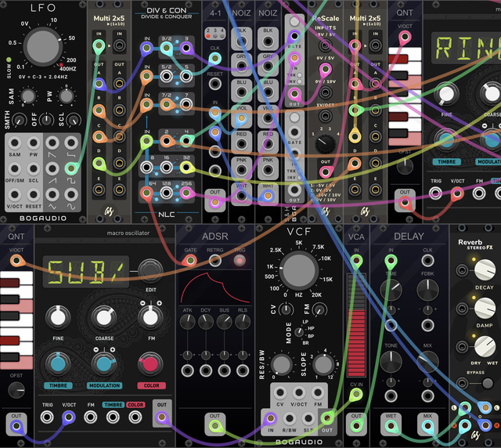Viewport: 501px width, 448px height.
Task: Click the ADSR OUT jack
Action: tap(215, 426)
